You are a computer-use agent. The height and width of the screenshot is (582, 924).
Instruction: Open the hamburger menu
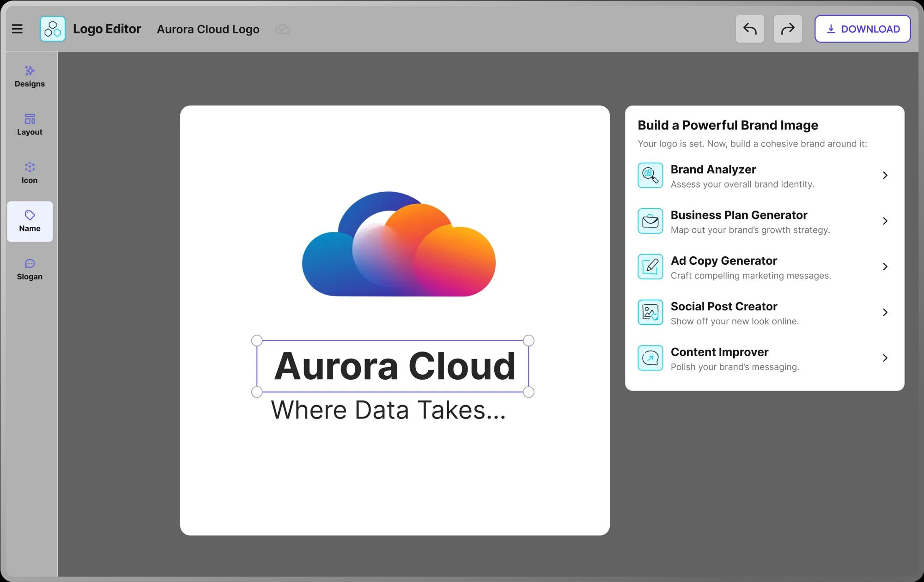coord(17,29)
